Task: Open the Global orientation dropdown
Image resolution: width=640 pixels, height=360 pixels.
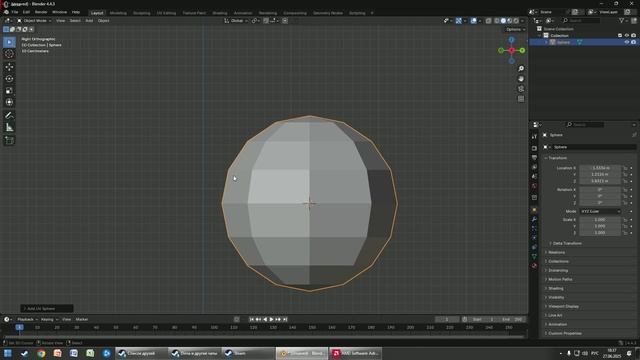Action: 236,20
